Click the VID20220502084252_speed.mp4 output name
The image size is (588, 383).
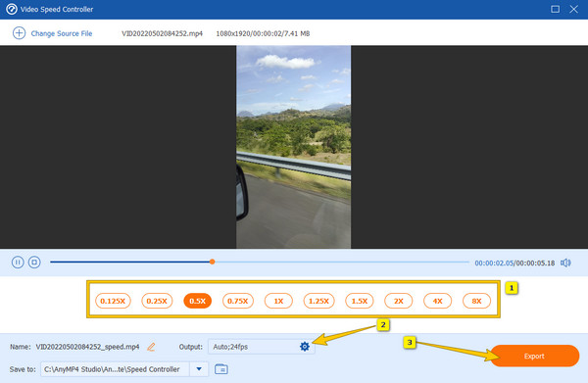click(87, 347)
